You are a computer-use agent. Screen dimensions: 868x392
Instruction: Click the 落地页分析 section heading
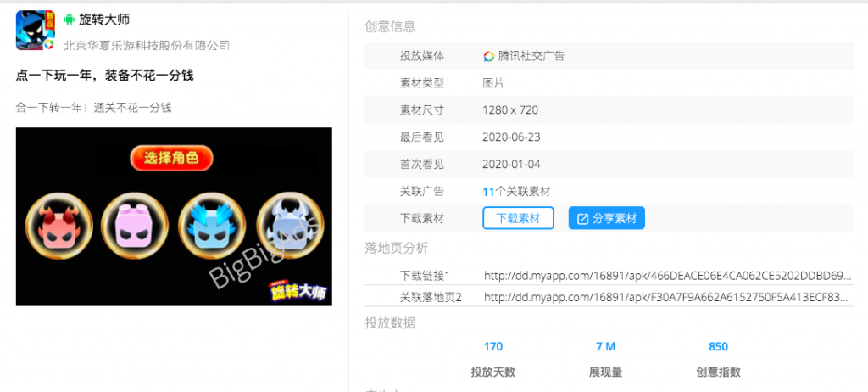pyautogui.click(x=397, y=248)
